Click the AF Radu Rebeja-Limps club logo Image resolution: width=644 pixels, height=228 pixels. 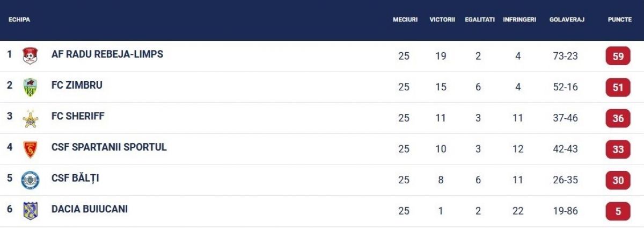click(30, 56)
